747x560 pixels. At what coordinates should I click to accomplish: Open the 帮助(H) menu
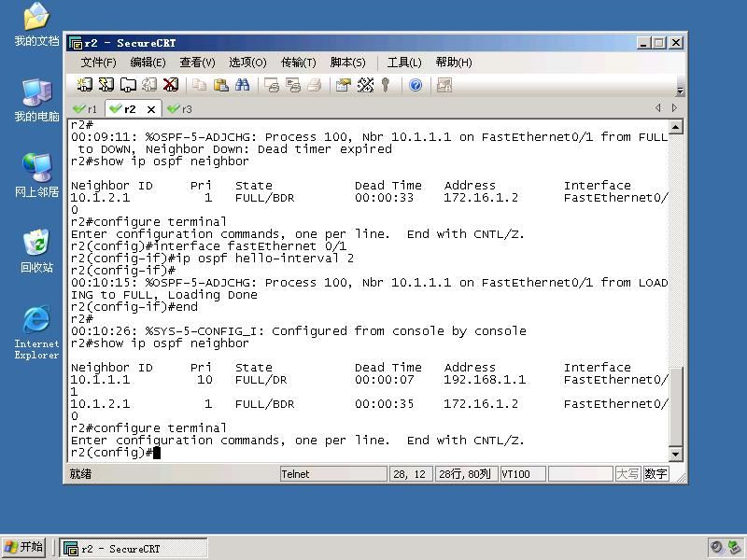[x=454, y=63]
